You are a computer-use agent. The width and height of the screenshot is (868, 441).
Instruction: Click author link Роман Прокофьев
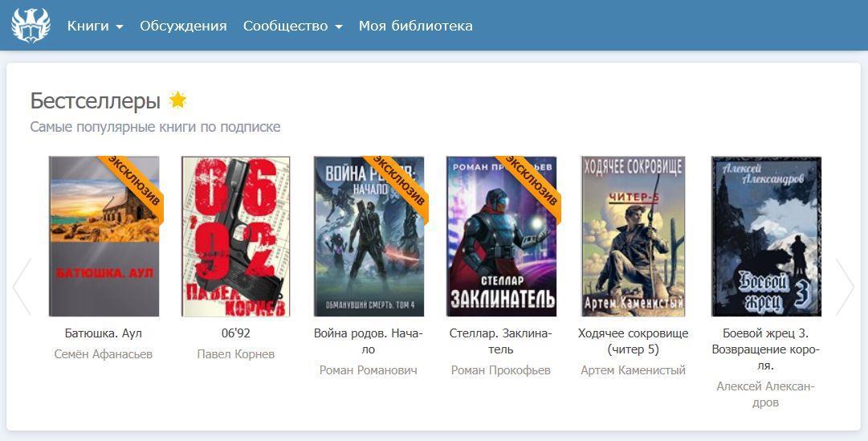pos(501,370)
